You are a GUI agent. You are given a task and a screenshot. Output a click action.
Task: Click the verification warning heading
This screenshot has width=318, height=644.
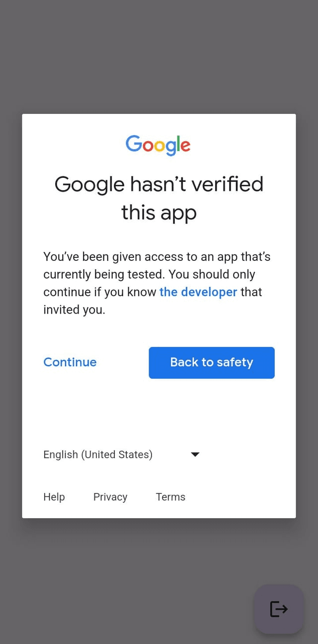(159, 198)
